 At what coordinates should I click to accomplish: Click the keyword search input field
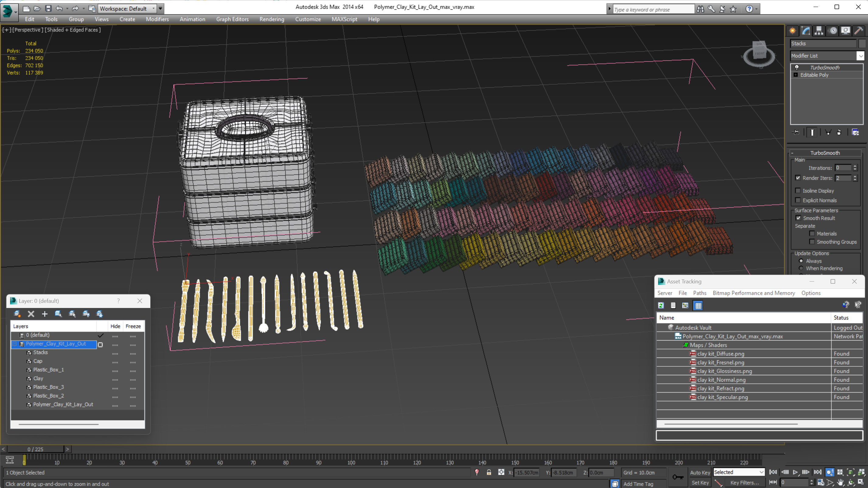(654, 9)
